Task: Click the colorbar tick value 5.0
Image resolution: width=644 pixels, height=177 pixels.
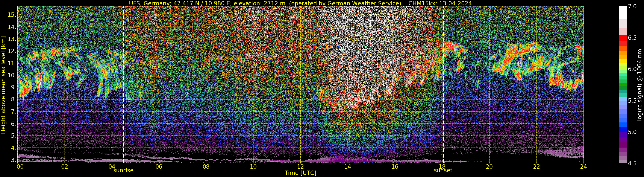Action: 632,132
